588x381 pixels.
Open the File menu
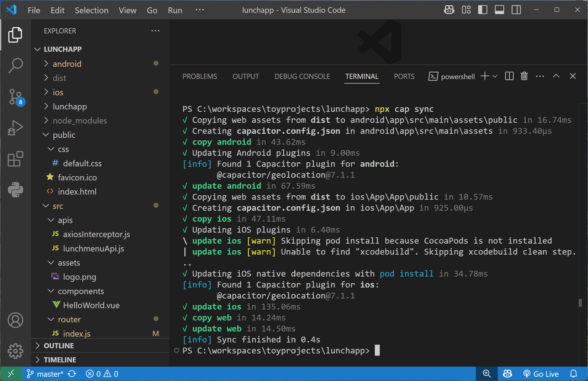[x=34, y=10]
